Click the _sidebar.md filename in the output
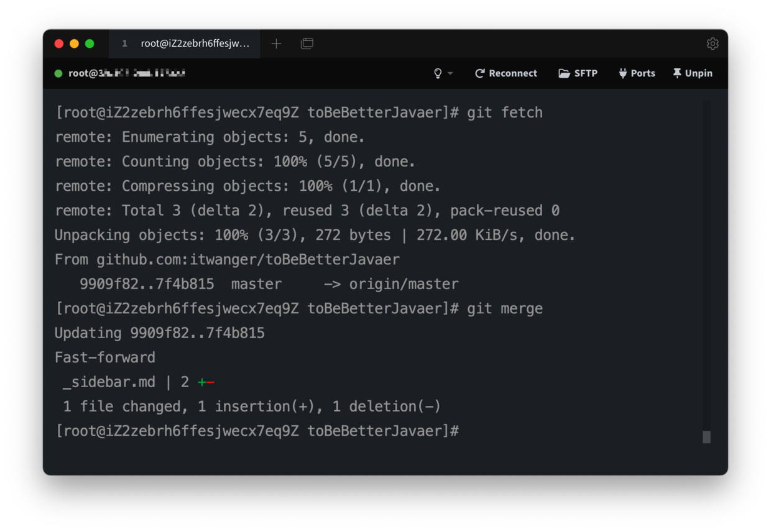 pos(109,382)
